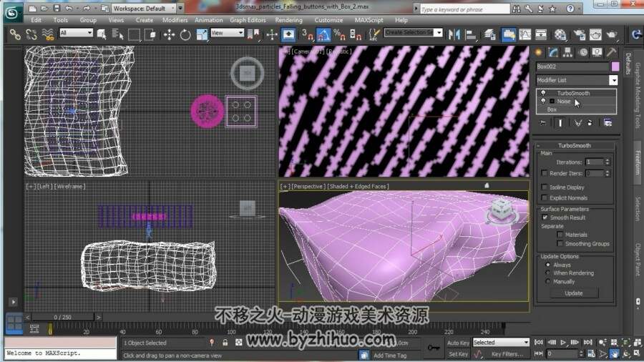Toggle visibility of the Noise modifier
This screenshot has width=644, height=362.
(x=543, y=101)
